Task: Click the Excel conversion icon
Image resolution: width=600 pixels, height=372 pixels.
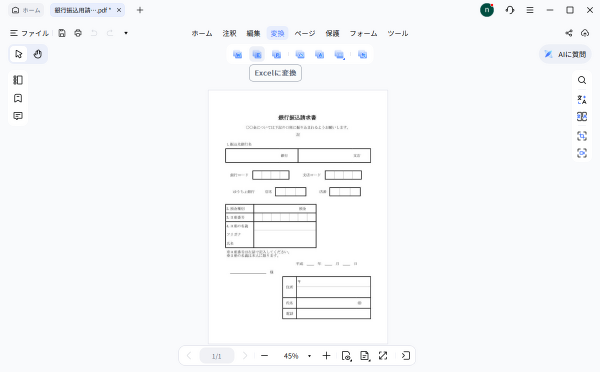Action: pos(257,54)
